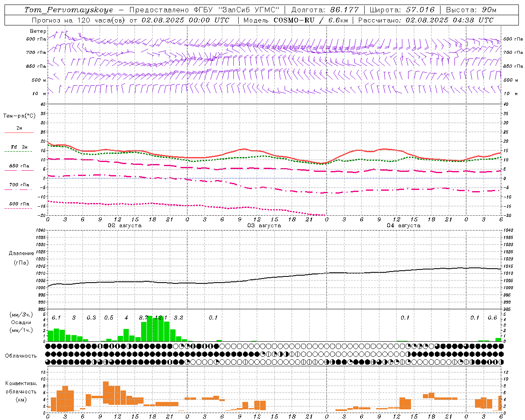The image size is (525, 420).
Task: Click the 'Долгота: 86.177' longitude value
Action: [x=325, y=10]
